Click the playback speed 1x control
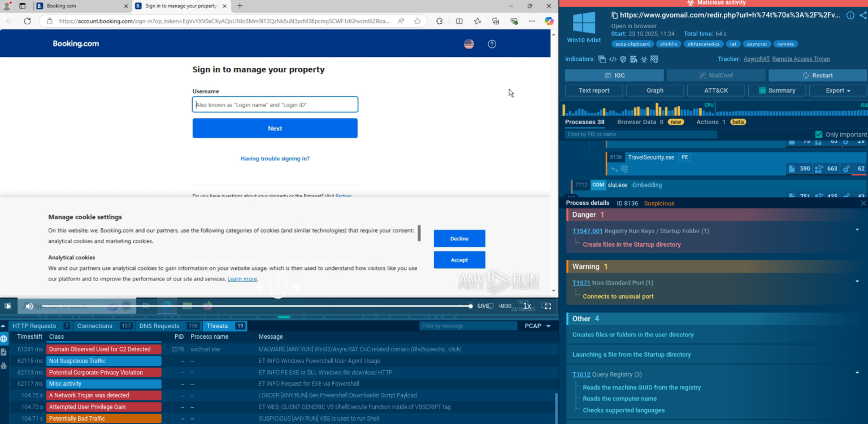 pyautogui.click(x=527, y=306)
